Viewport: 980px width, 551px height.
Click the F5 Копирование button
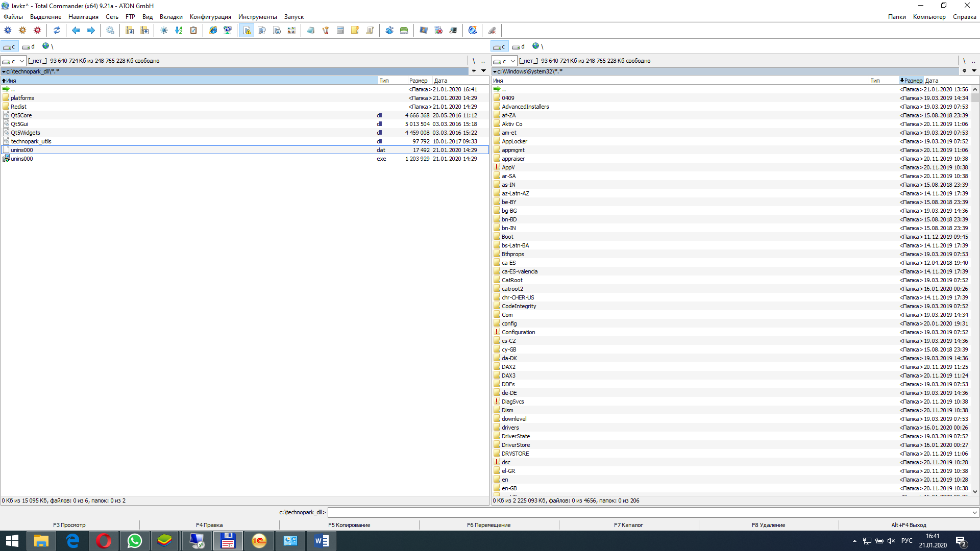tap(349, 525)
